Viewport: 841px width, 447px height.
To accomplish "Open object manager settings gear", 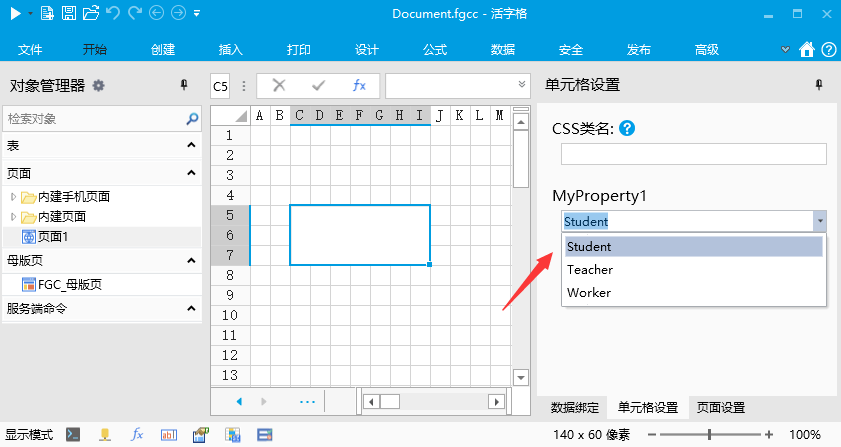I will tap(99, 85).
